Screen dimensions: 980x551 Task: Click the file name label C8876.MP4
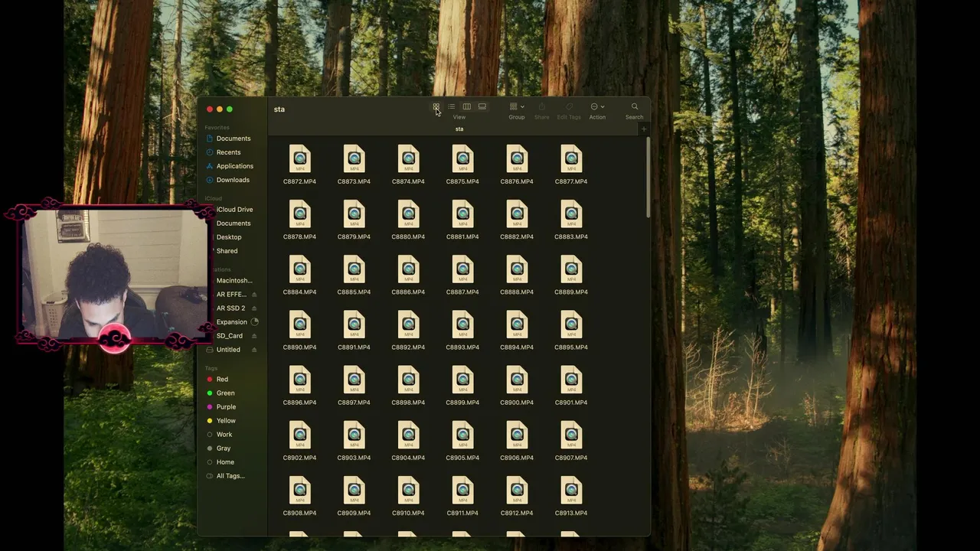517,181
